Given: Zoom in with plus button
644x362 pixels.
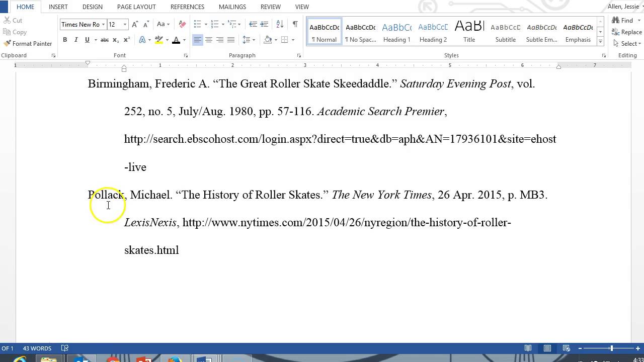Looking at the screenshot, I should point(638,348).
